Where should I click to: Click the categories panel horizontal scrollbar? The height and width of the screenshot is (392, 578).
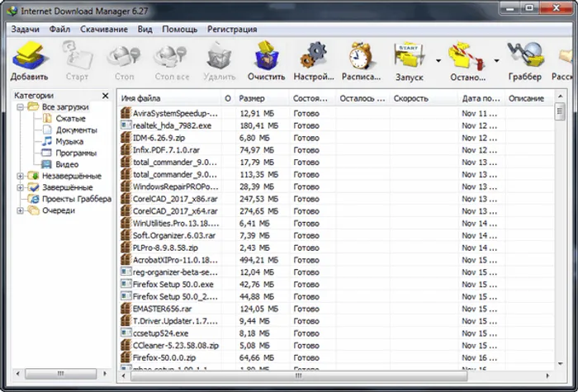(61, 374)
